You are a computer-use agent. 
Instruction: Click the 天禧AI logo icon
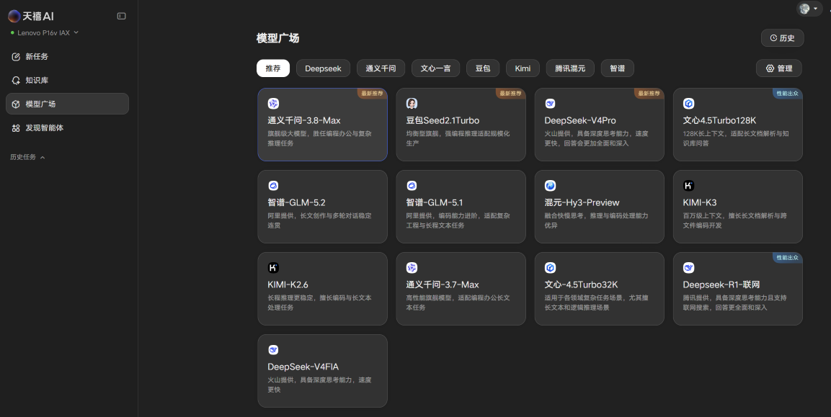click(x=14, y=16)
